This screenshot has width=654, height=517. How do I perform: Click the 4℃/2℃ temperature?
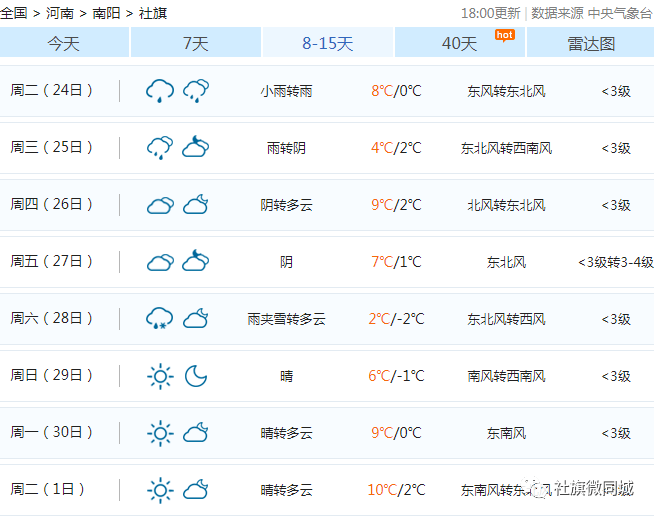(x=396, y=148)
